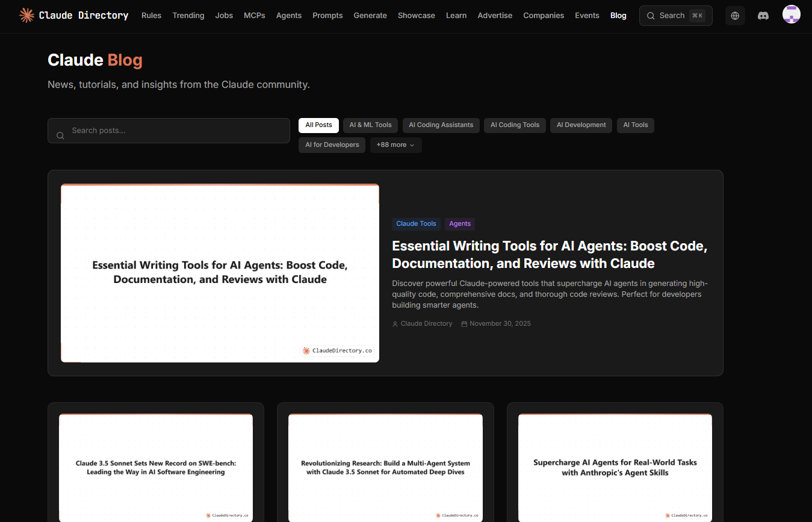The image size is (812, 522).
Task: Select the Blog nav item
Action: pyautogui.click(x=618, y=16)
